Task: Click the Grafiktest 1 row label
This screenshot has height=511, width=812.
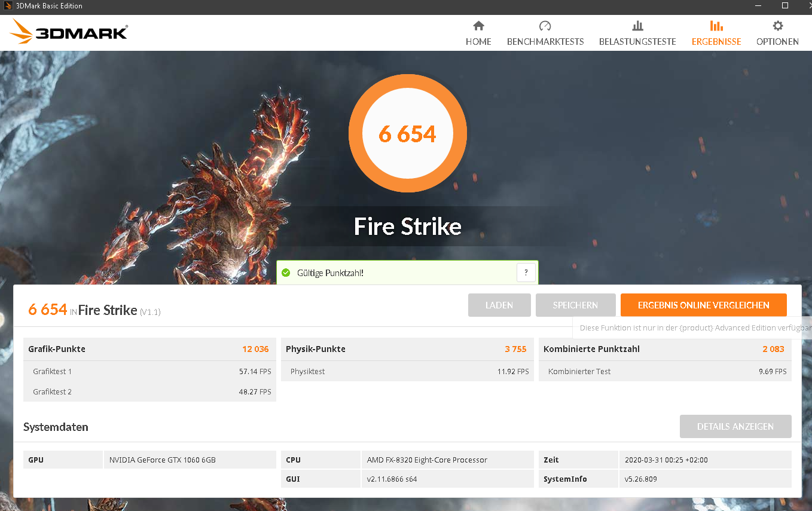Action: [52, 372]
